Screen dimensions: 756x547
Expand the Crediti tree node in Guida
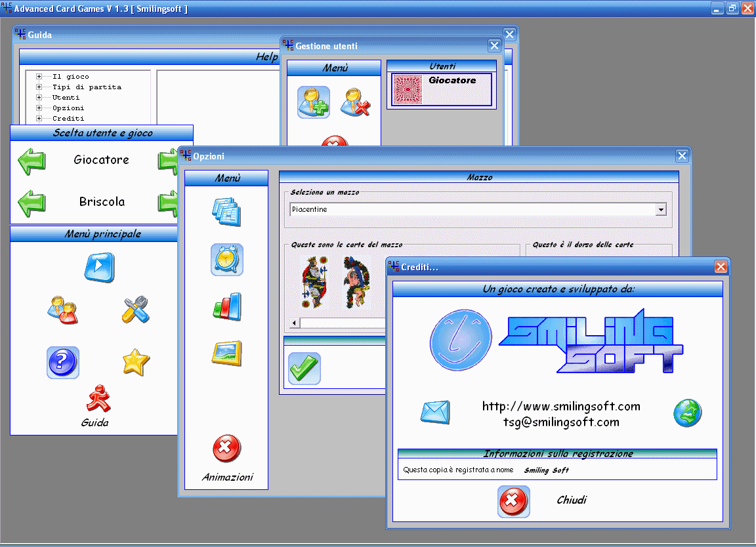[x=39, y=119]
